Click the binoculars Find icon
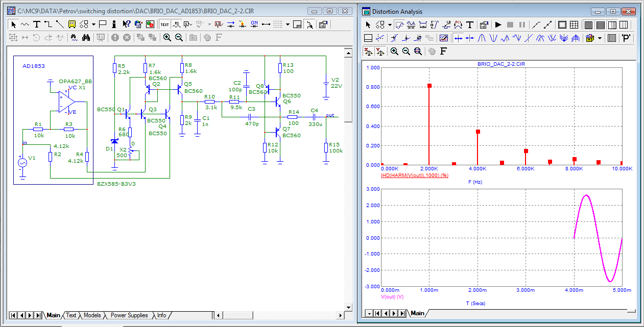 coord(86,37)
